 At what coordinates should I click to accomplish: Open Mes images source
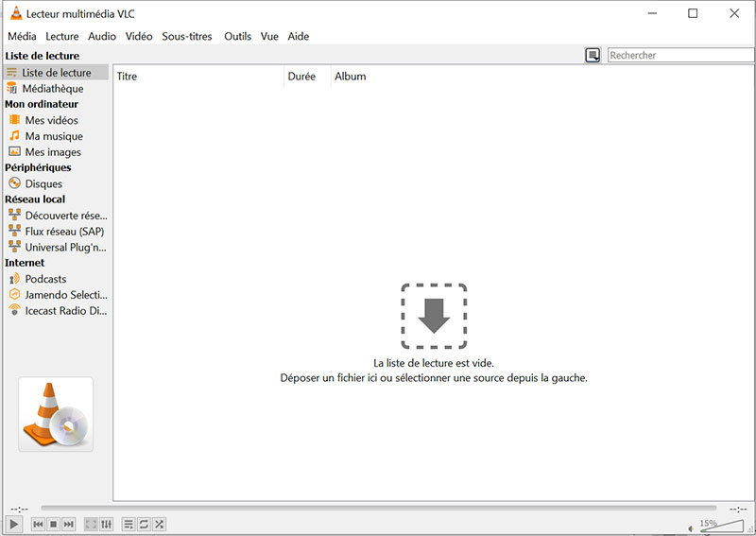tap(53, 152)
